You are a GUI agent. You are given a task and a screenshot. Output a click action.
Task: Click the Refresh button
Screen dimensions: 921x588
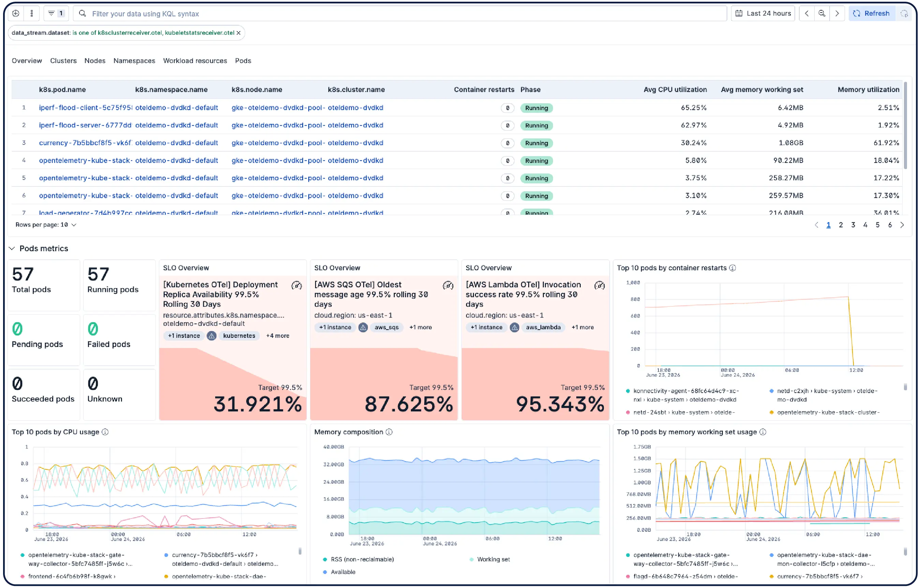[x=872, y=13]
